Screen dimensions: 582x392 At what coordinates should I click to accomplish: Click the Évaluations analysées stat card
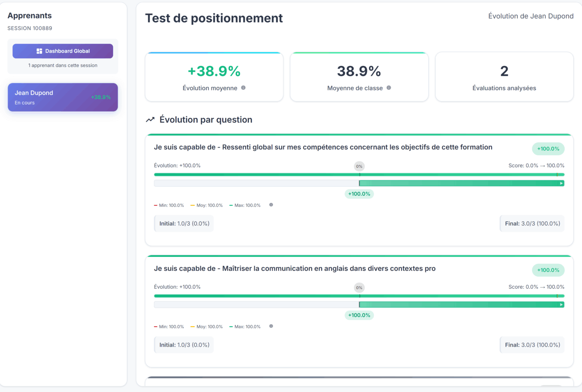[504, 77]
